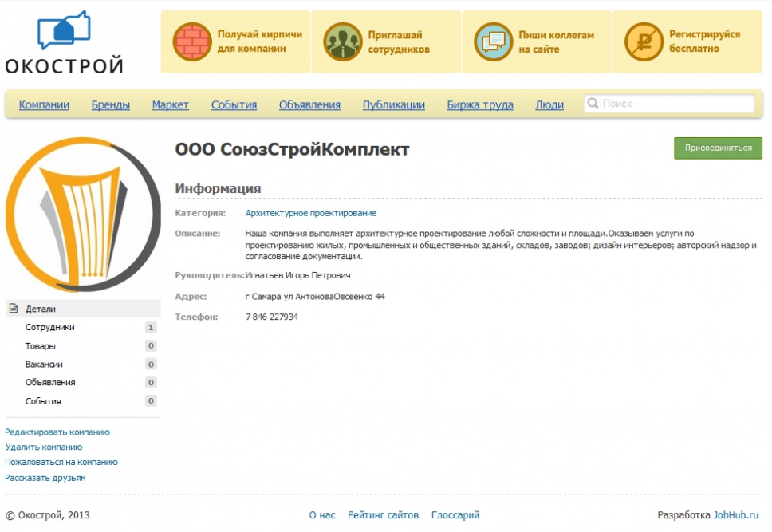Viewport: 772px width, 532px height.
Task: Open the События navigation link
Action: [234, 104]
